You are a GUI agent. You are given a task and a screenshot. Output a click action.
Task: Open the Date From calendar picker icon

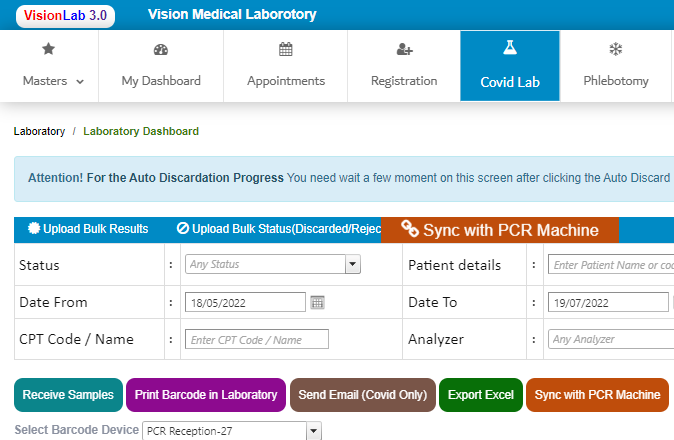click(318, 302)
